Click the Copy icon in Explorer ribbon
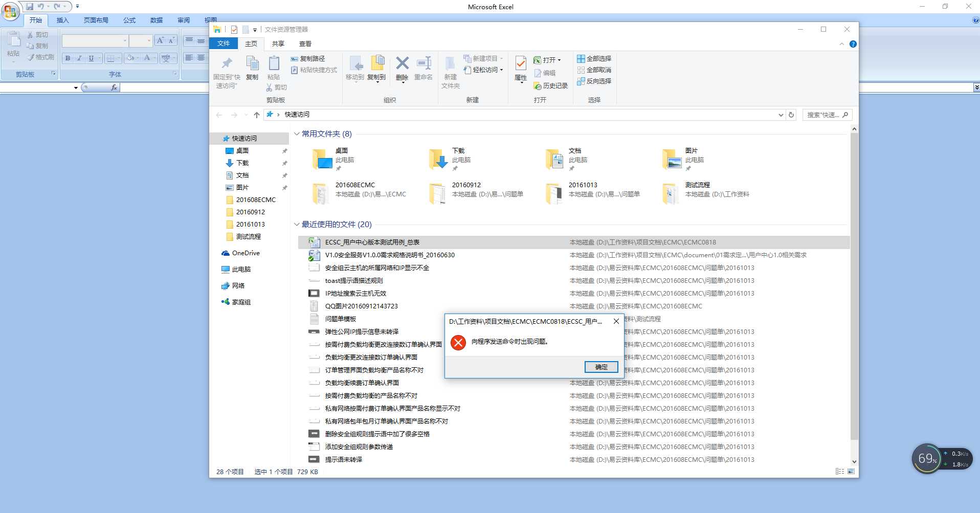This screenshot has width=980, height=513. [252, 63]
